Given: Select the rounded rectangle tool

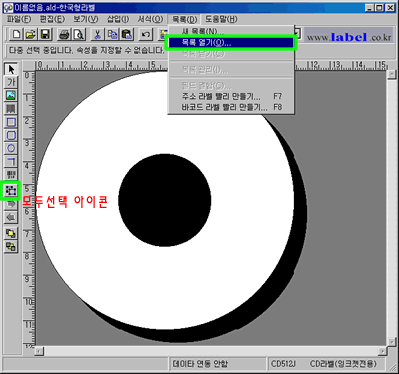Looking at the screenshot, I should click(x=11, y=135).
